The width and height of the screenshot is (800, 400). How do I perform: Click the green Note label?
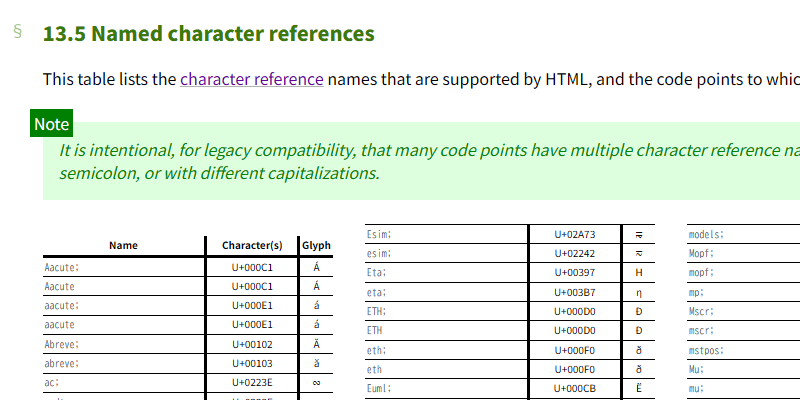[x=51, y=124]
